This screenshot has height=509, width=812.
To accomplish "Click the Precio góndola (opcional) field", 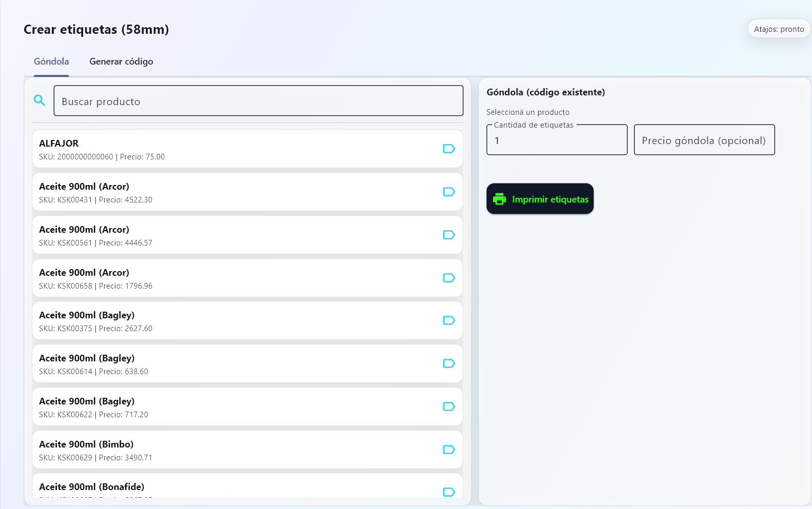I will tap(704, 140).
